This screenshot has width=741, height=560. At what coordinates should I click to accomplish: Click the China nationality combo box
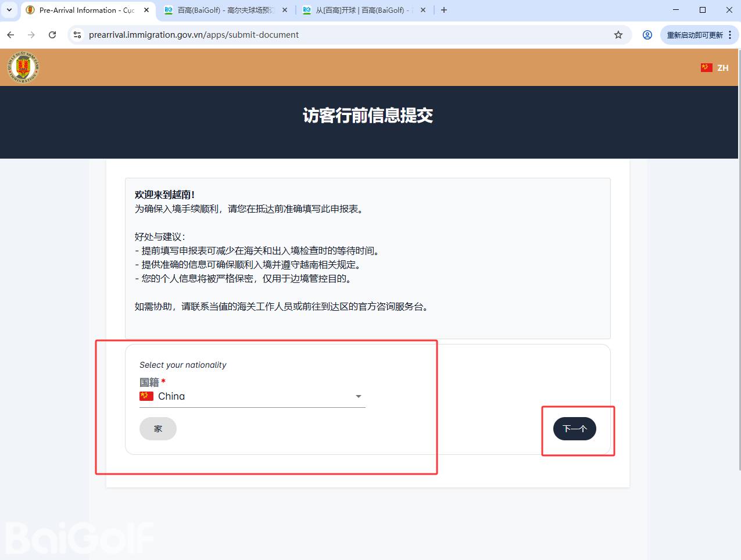click(250, 396)
